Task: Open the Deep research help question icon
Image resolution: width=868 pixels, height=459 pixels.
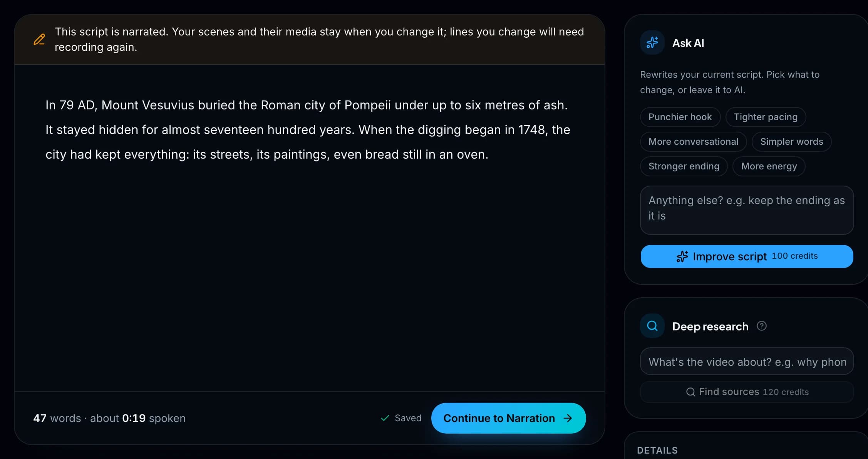Action: click(761, 326)
